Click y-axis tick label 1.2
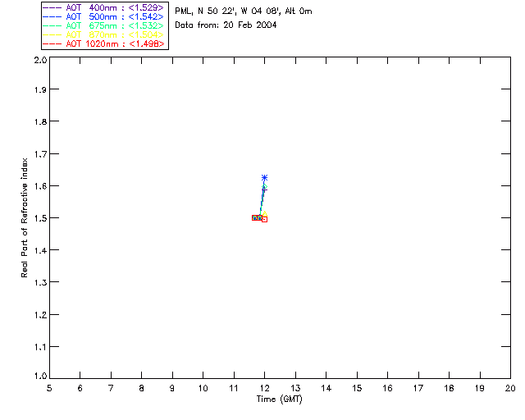Viewport: 525px width, 420px height. (x=40, y=315)
